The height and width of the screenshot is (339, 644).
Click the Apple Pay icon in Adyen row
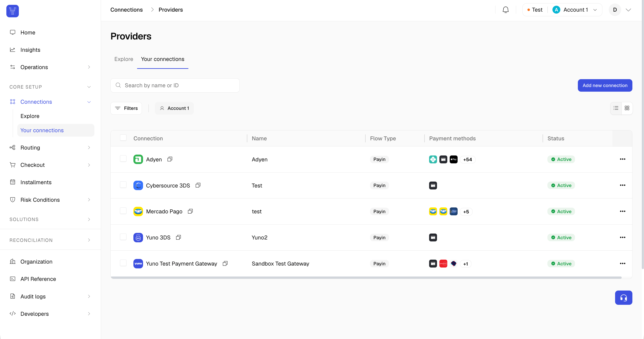click(453, 159)
